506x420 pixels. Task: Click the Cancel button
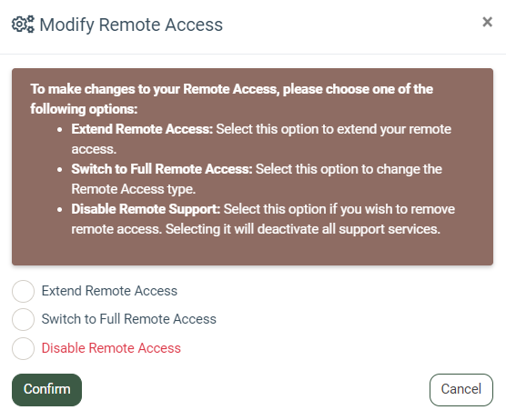[x=461, y=389]
